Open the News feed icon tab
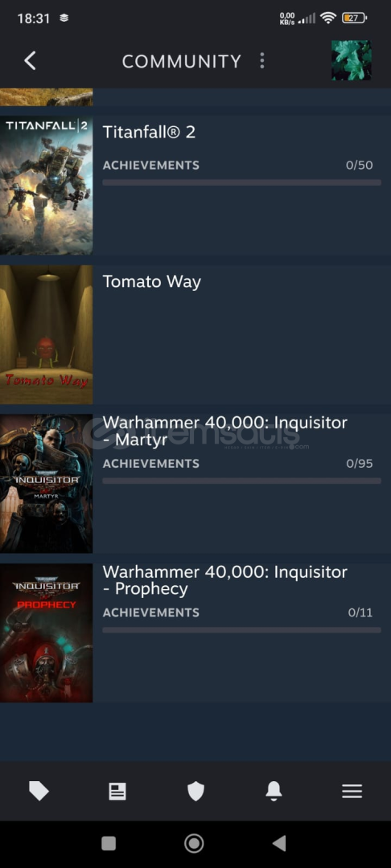This screenshot has width=391, height=868. pos(117,791)
